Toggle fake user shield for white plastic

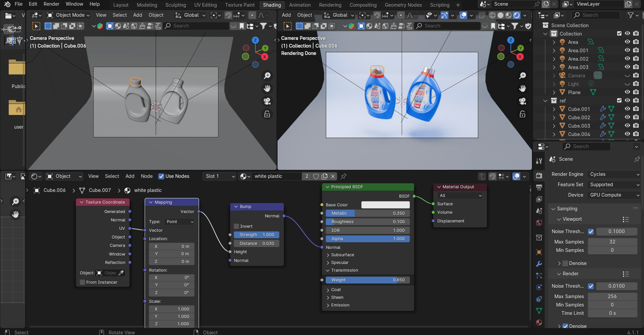click(316, 176)
